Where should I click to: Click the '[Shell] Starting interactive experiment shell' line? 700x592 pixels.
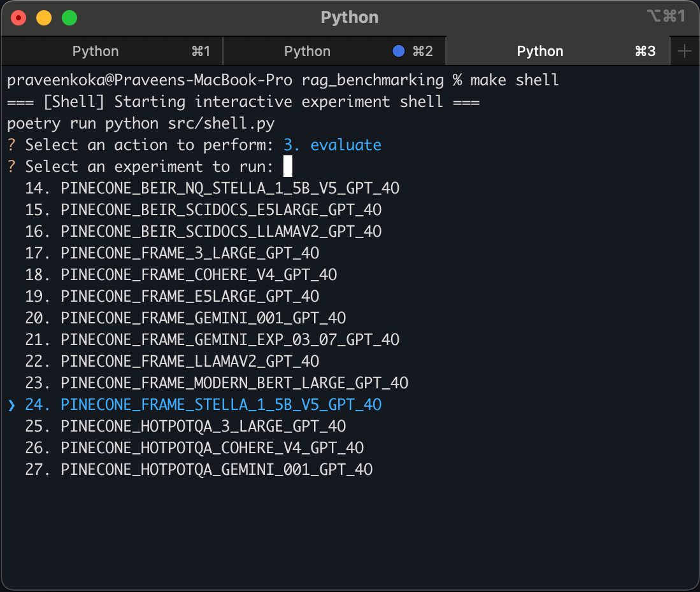(243, 102)
